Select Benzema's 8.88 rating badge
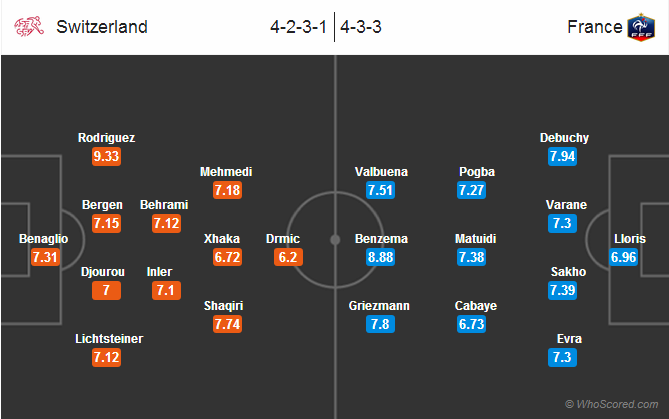 [380, 257]
